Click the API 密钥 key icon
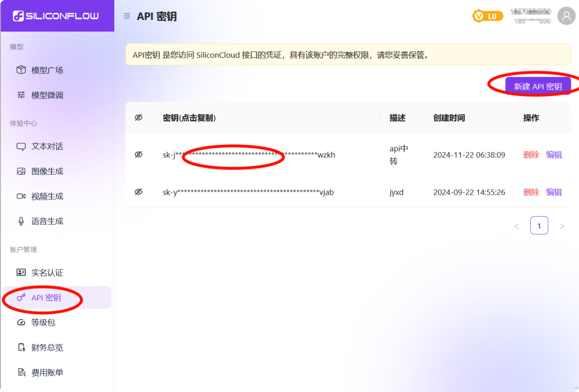The height and width of the screenshot is (392, 579). (x=21, y=297)
